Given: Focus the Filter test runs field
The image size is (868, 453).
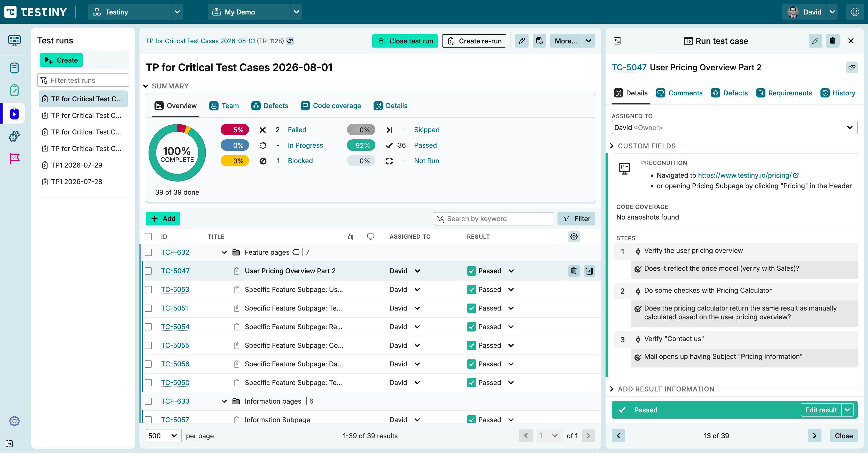Looking at the screenshot, I should click(x=83, y=80).
